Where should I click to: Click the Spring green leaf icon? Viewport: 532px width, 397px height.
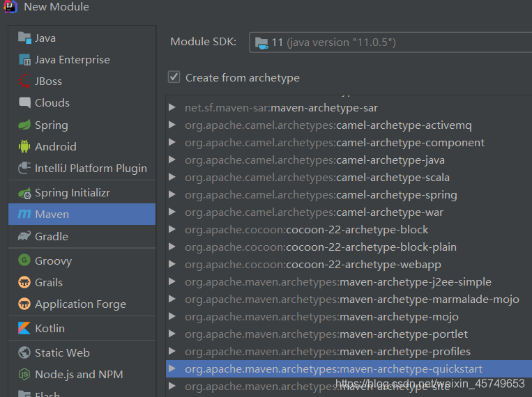pyautogui.click(x=24, y=125)
